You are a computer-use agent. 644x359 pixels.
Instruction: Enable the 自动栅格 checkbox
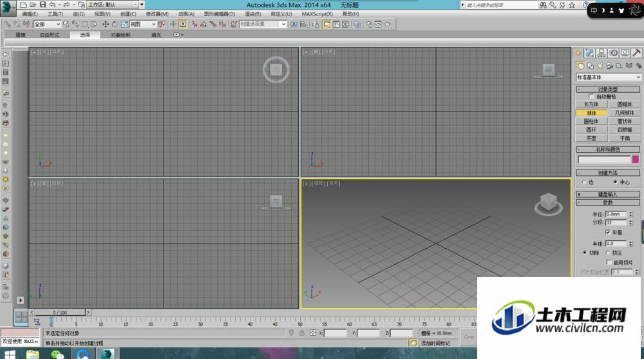pos(591,96)
